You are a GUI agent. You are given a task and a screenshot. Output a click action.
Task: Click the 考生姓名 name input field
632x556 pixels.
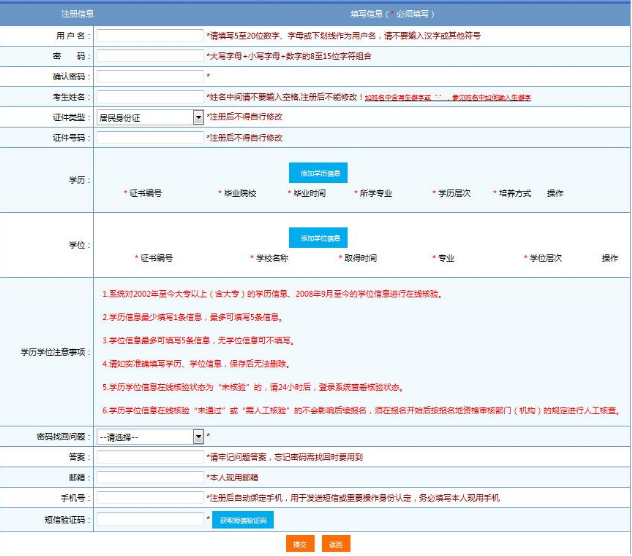tap(150, 97)
